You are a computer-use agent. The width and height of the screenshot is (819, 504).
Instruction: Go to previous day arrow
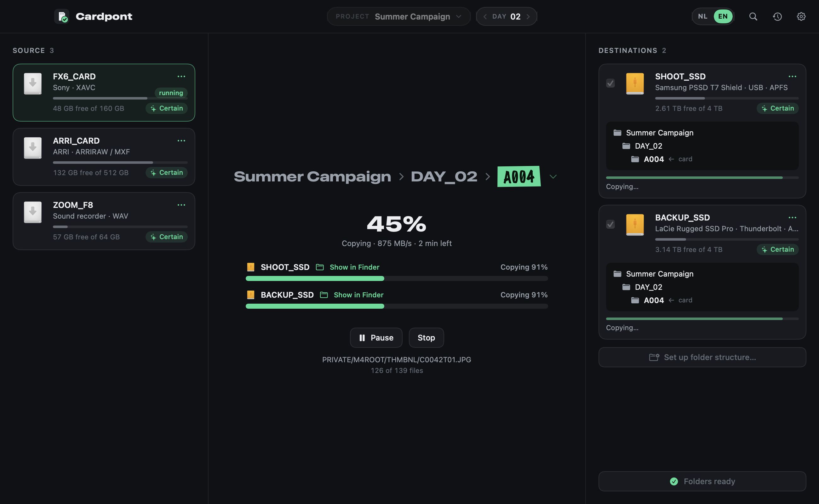(x=485, y=16)
